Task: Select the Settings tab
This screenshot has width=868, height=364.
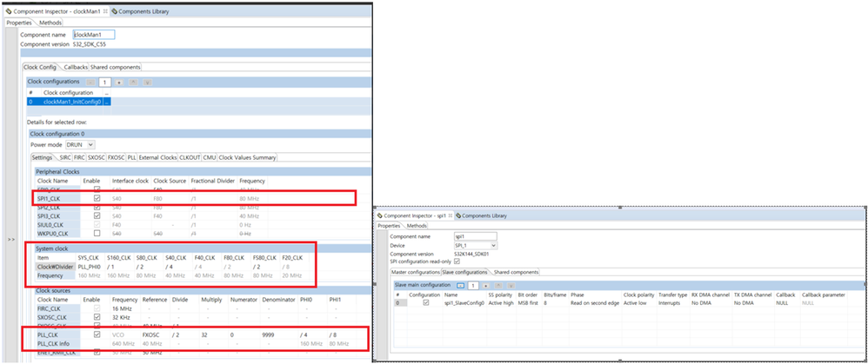Action: pos(42,157)
